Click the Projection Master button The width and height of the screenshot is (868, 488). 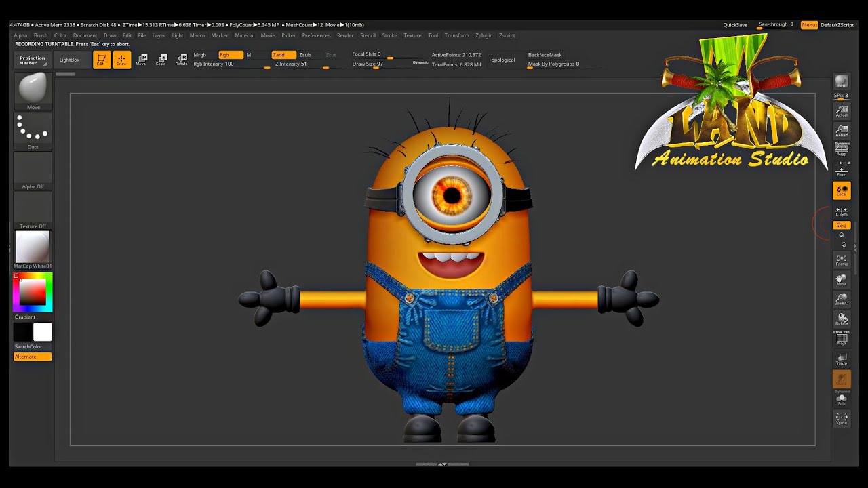32,60
